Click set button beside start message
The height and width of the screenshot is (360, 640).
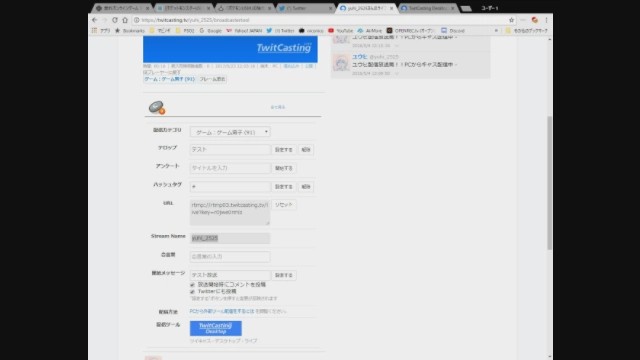tap(284, 275)
